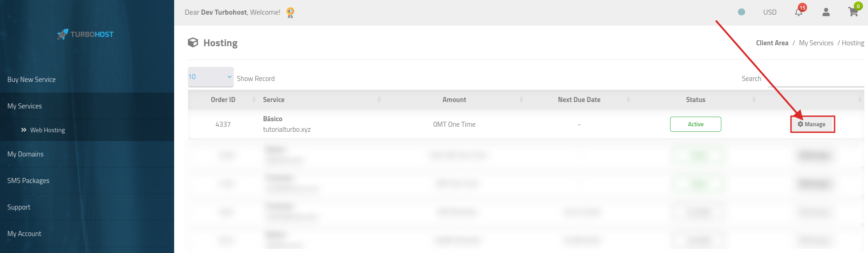Sort by the Next Due Date column

(x=579, y=100)
